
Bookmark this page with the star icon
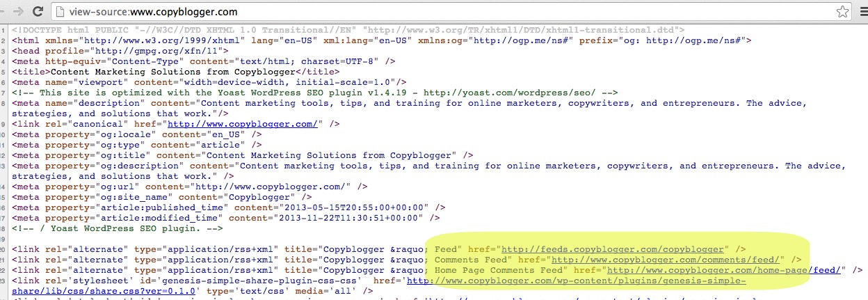842,12
